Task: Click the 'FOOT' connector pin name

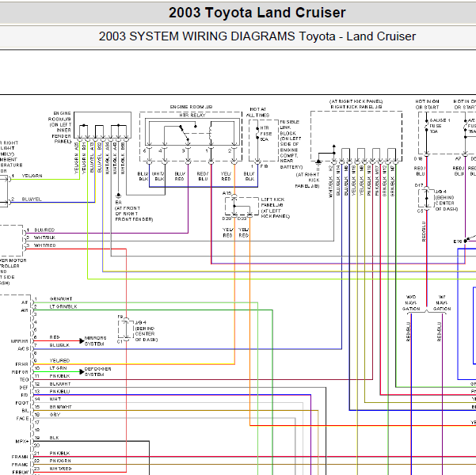Action: pos(21,403)
